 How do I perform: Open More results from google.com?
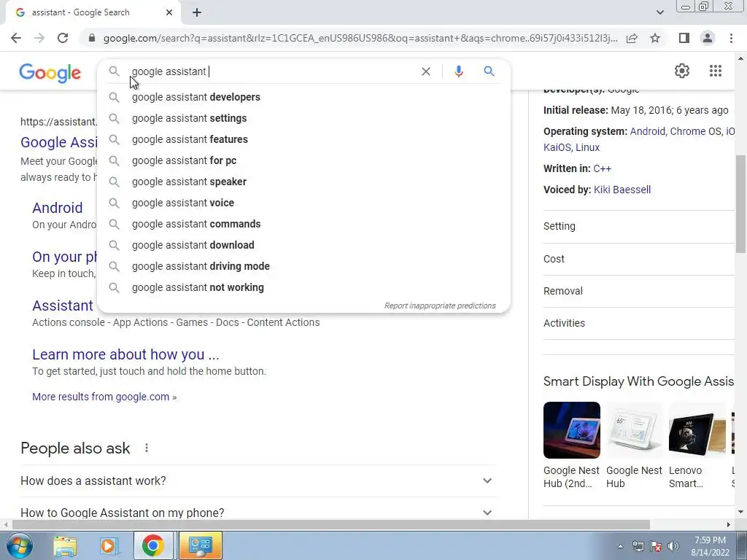[x=104, y=397]
